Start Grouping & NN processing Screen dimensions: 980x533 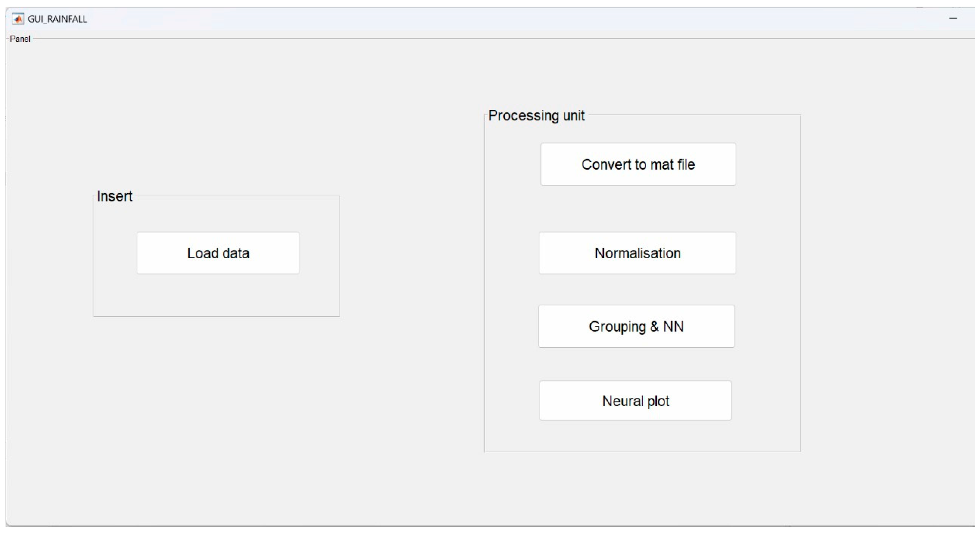tap(636, 327)
